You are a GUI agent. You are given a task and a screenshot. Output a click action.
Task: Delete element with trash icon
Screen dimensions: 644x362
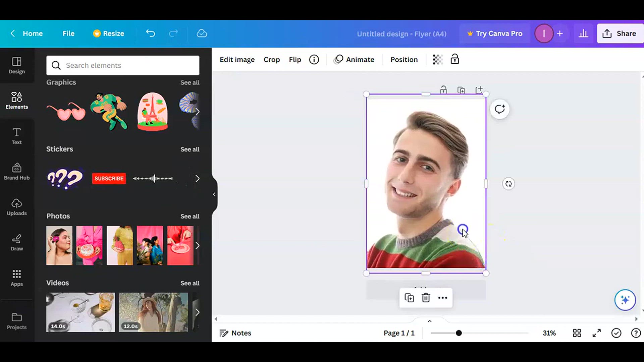tap(426, 298)
